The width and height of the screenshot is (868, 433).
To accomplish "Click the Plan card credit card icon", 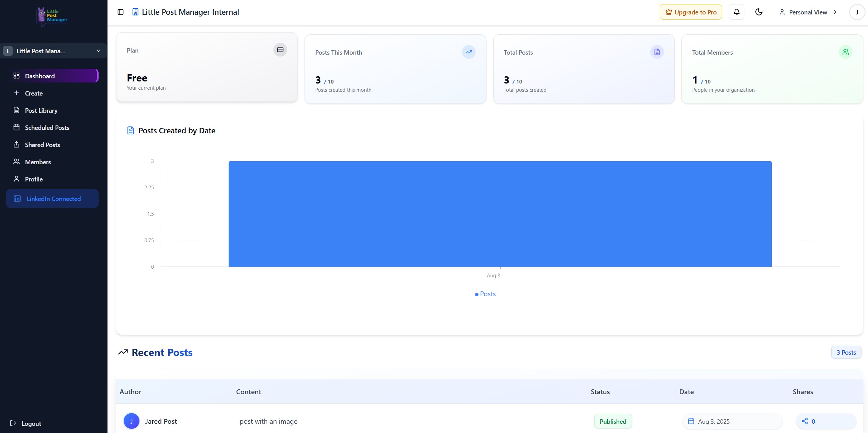I will pyautogui.click(x=280, y=50).
